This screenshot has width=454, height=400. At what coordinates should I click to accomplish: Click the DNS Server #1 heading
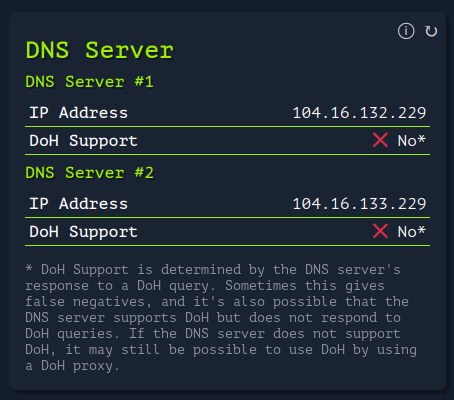89,82
